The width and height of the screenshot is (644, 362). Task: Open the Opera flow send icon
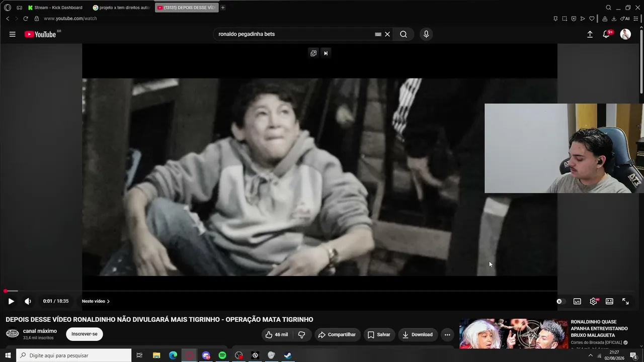click(x=583, y=19)
